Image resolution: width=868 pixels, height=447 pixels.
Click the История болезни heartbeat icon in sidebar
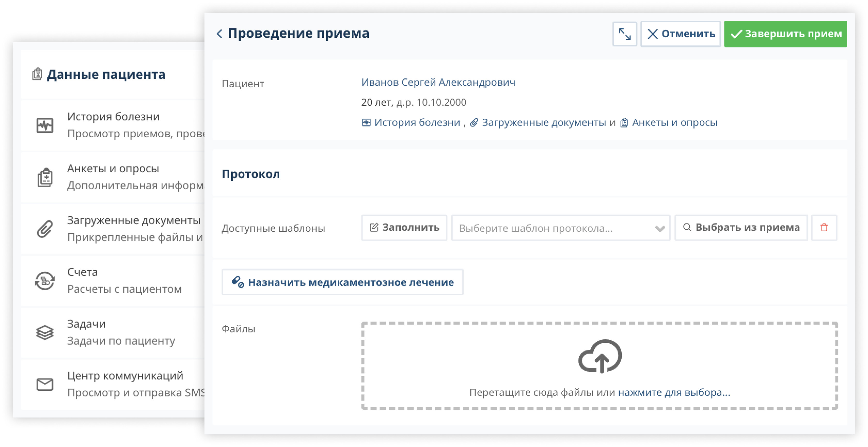tap(45, 126)
